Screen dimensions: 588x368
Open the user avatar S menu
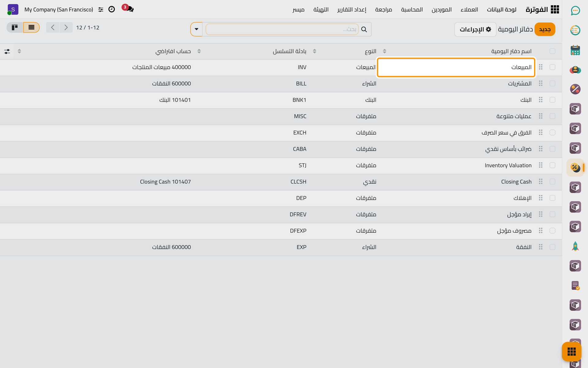coord(13,10)
